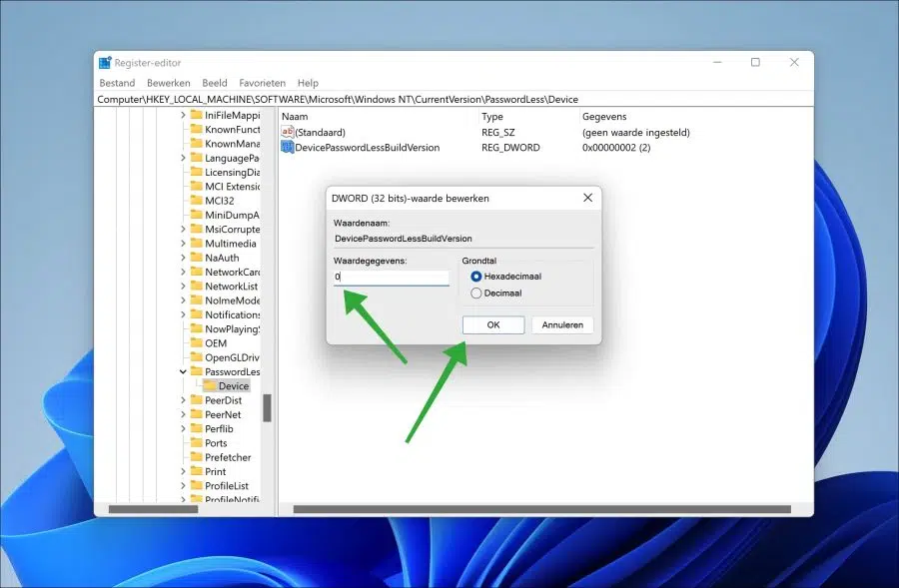Click the NetworkCards folder icon

197,272
